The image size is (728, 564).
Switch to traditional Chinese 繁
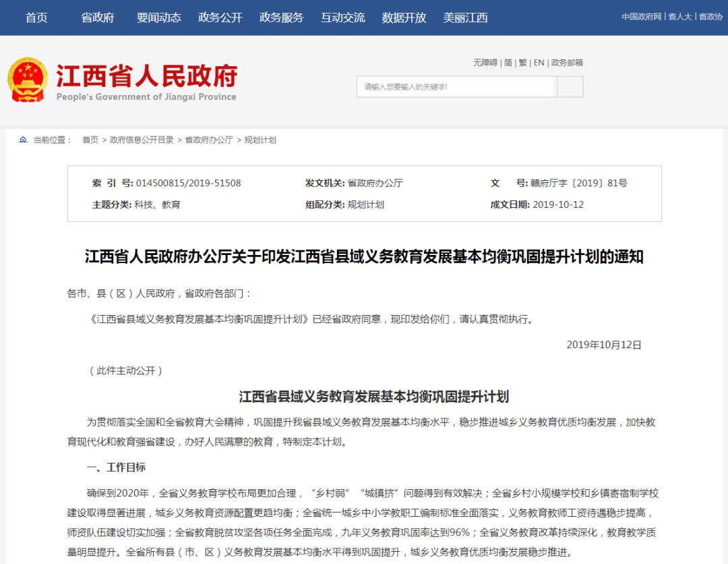click(x=523, y=63)
